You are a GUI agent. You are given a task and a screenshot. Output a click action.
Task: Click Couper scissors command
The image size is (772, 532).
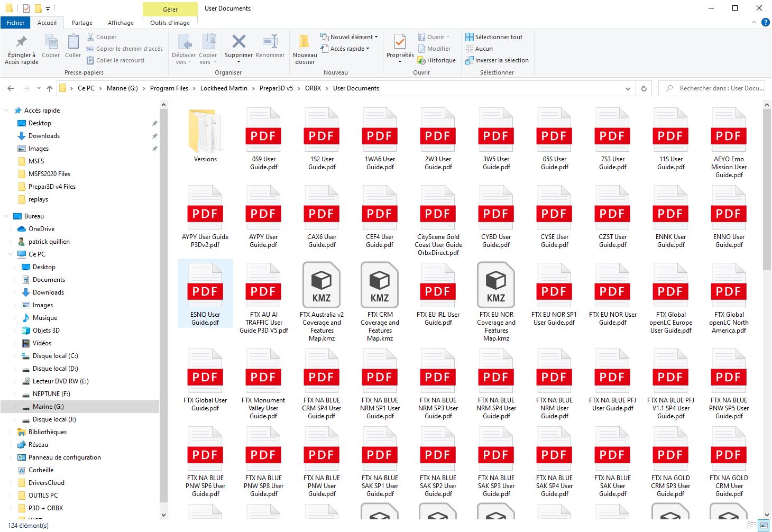(x=102, y=37)
